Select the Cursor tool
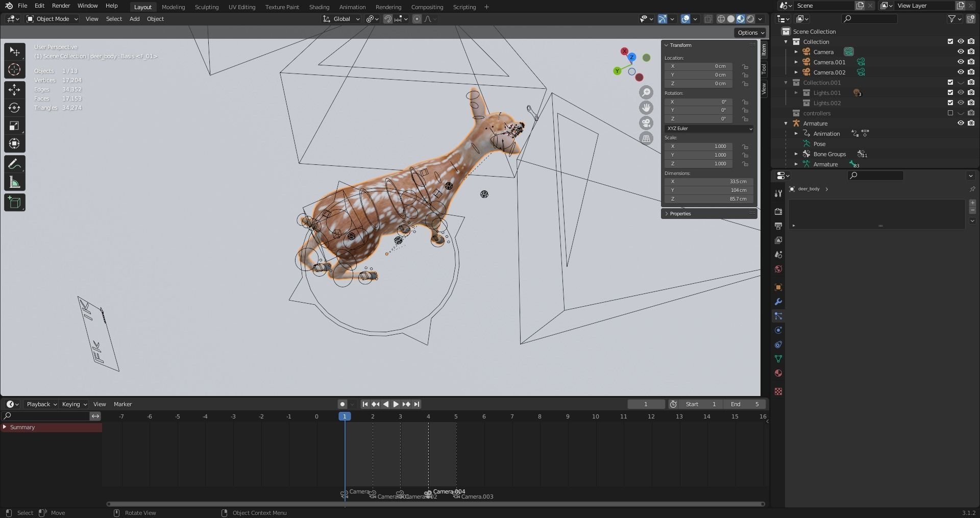 15,69
